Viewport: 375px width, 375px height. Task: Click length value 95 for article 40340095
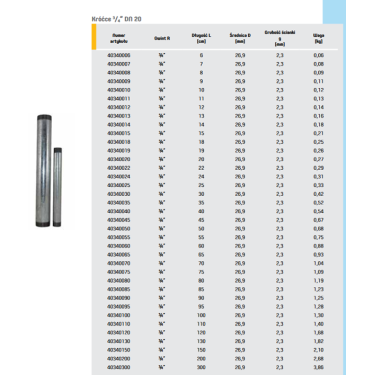201,307
